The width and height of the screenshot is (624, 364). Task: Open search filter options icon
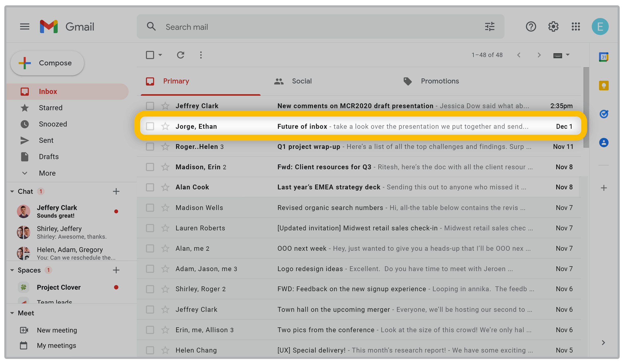pyautogui.click(x=490, y=27)
